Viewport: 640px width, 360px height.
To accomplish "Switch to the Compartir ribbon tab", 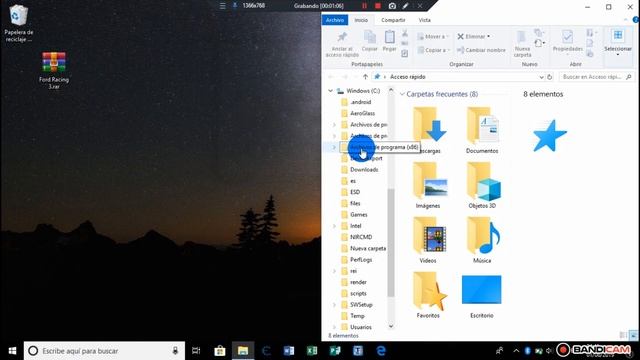I will point(393,20).
